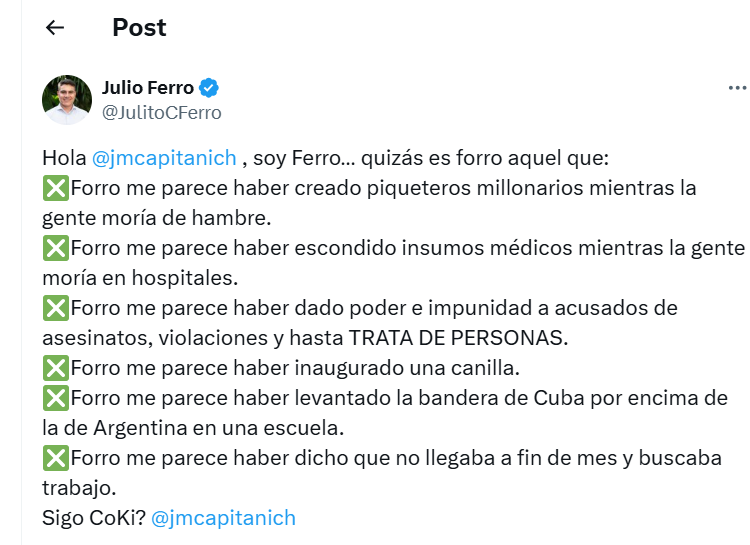Click the cross emoji before the piqueteros millonarios line
Image resolution: width=750 pixels, height=545 pixels.
coord(54,188)
